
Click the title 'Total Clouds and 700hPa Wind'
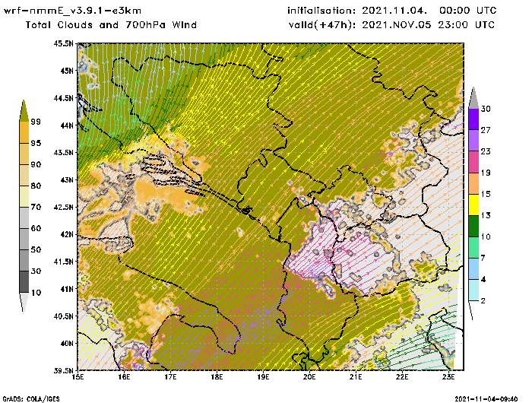pos(111,25)
